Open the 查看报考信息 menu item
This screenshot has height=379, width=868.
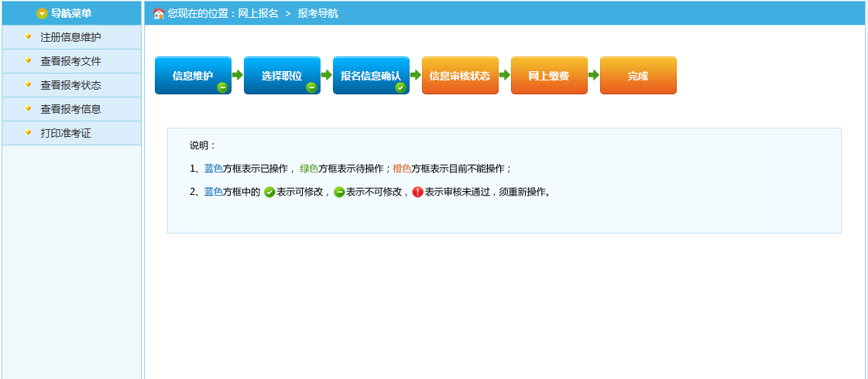[x=70, y=109]
